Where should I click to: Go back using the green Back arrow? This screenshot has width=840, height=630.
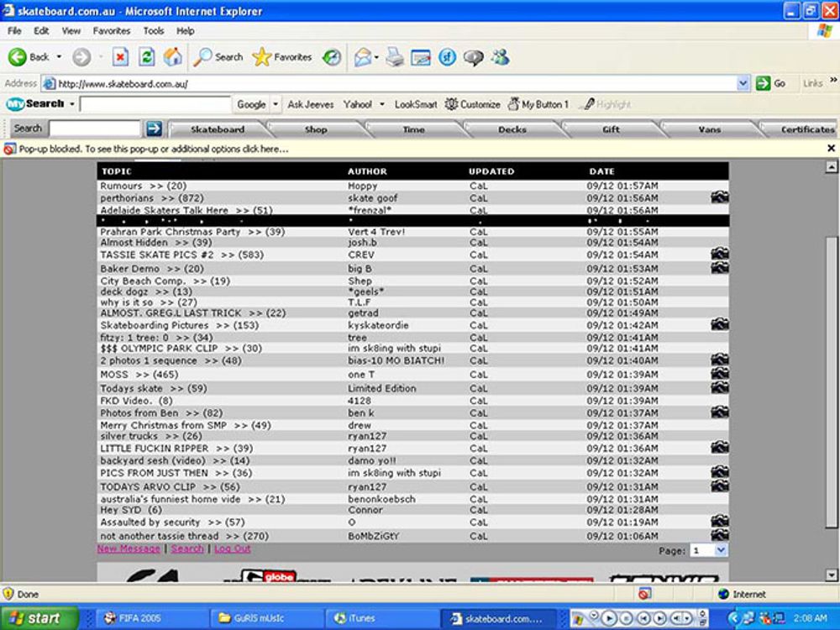tap(17, 57)
